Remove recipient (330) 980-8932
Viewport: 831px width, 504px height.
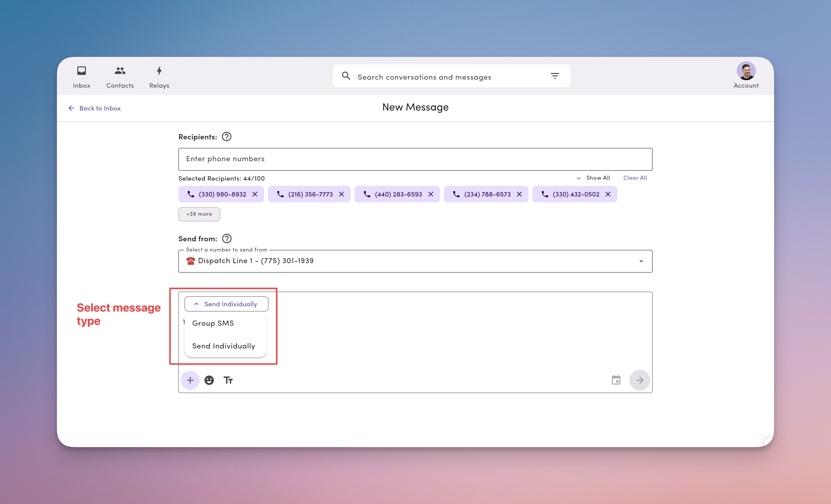[x=255, y=194]
